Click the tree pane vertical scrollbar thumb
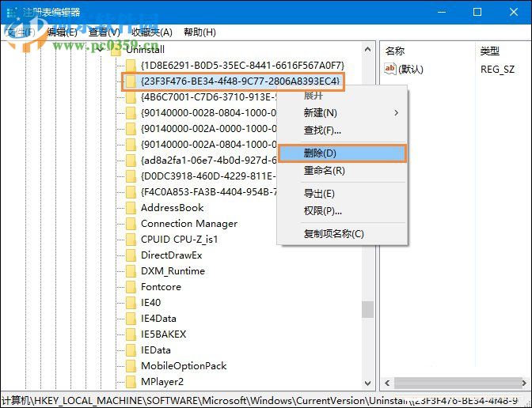Viewport: 532px width, 408px height. 368,309
